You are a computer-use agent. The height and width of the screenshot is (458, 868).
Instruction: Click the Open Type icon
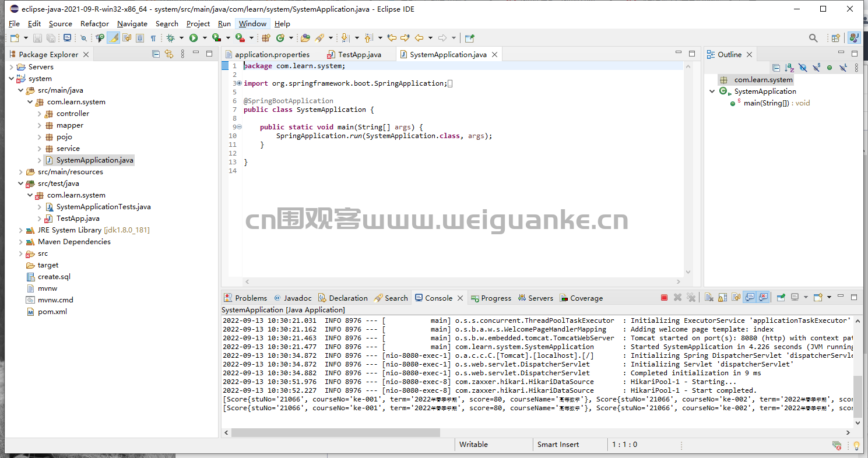coord(305,38)
